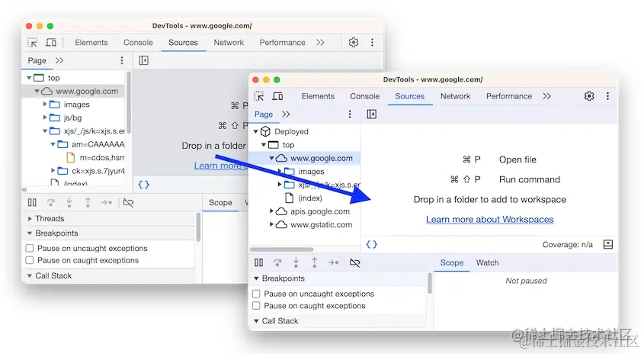This screenshot has height=354, width=644.
Task: Collapse top node in front window tree
Action: click(264, 145)
